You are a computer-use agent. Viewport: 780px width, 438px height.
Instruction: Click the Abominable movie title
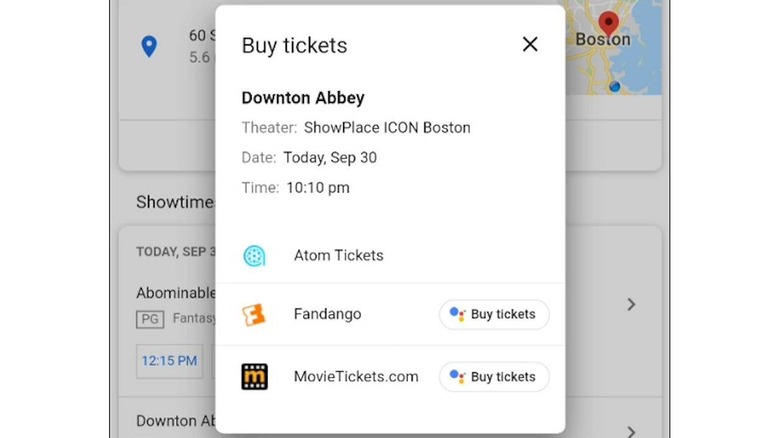pyautogui.click(x=176, y=293)
